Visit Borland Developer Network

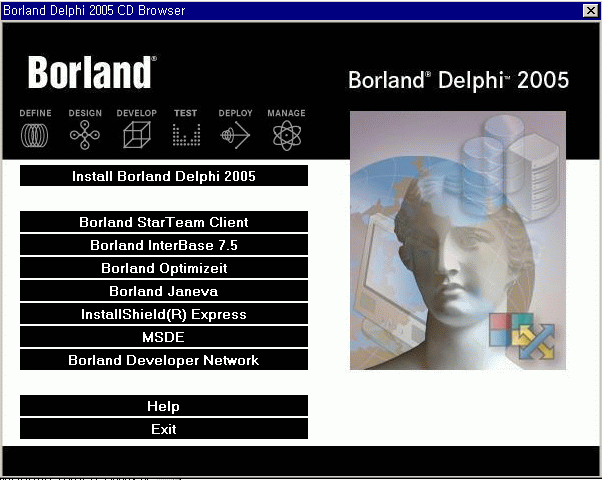point(164,360)
